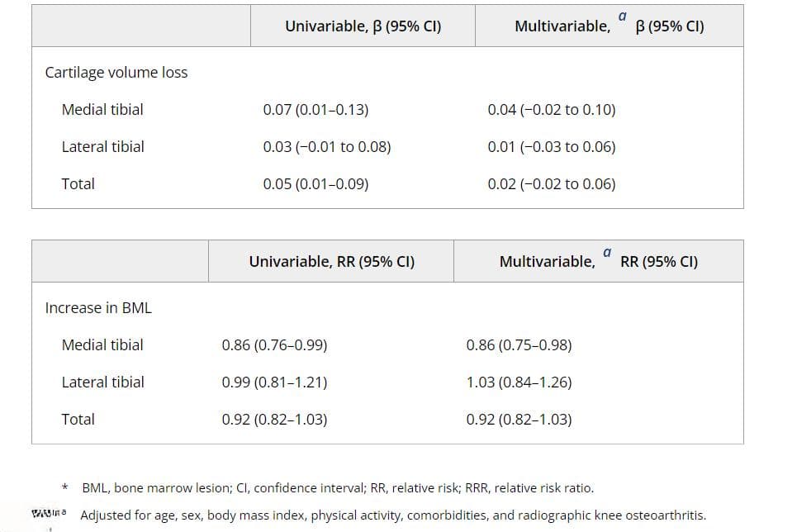Click 'Medial tibial' under Cartilage volume loss
Screen dimensions: 797x532
tap(102, 110)
